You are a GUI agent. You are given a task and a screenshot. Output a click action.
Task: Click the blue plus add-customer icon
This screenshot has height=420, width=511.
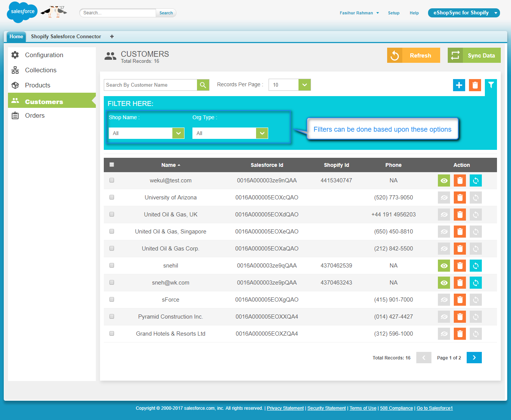point(459,85)
